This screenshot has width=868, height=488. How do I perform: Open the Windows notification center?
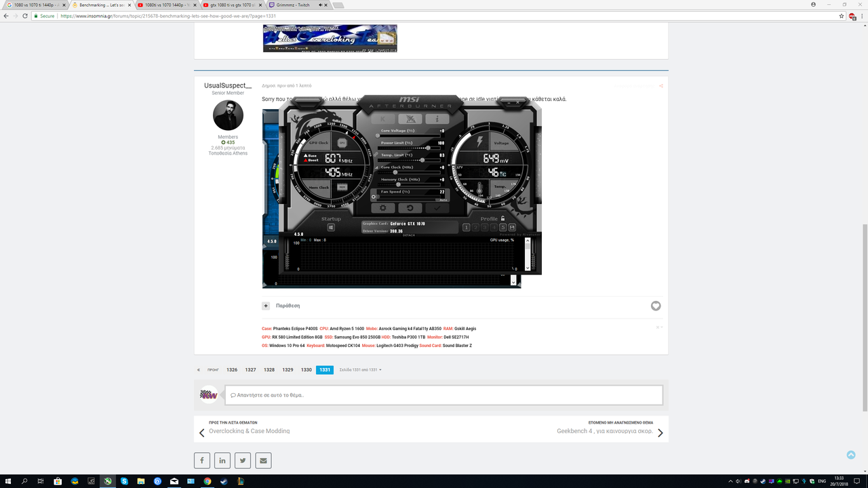[858, 481]
